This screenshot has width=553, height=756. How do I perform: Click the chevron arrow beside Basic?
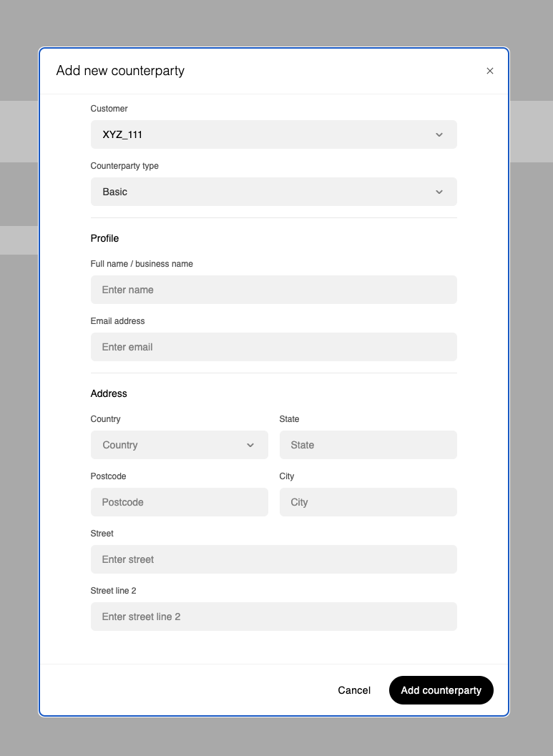[x=439, y=192]
